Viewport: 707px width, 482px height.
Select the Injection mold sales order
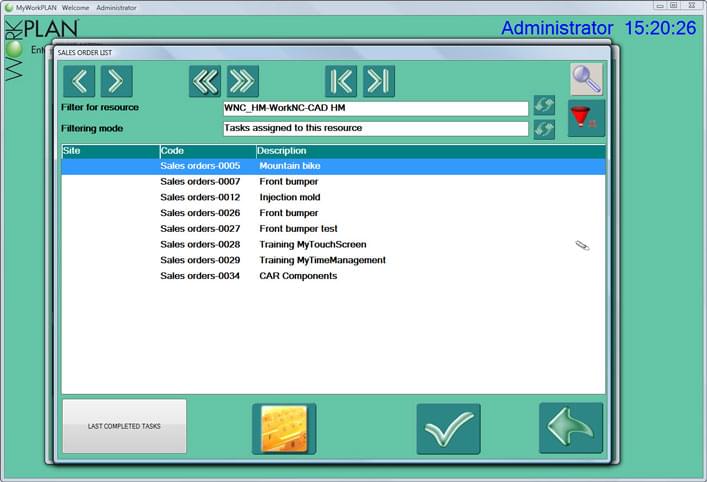[290, 198]
